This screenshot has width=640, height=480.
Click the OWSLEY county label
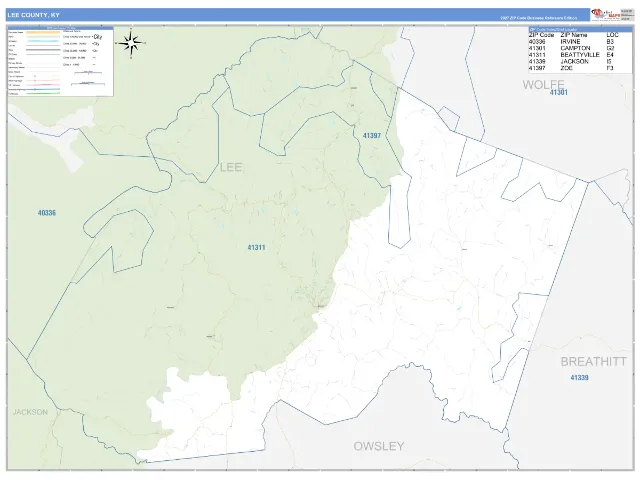[379, 446]
